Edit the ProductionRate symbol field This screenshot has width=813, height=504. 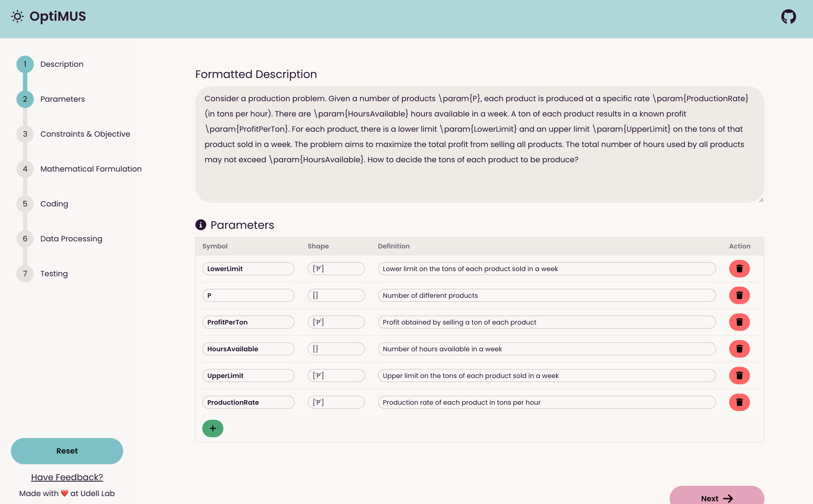(x=248, y=402)
